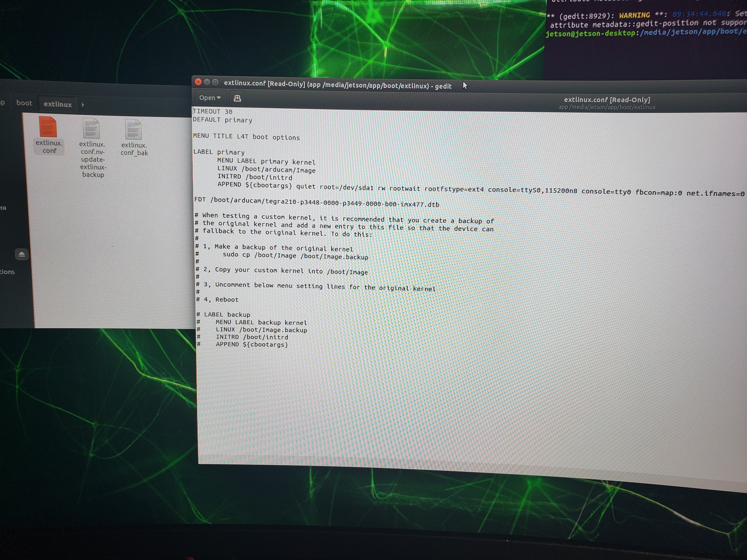The width and height of the screenshot is (747, 560).
Task: Click the FDT /boot/arducam dtb line
Action: [317, 202]
